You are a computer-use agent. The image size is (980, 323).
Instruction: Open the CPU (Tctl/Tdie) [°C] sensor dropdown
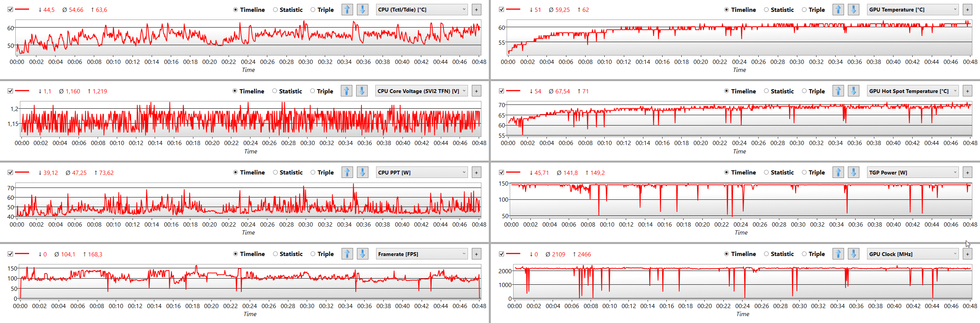(422, 10)
